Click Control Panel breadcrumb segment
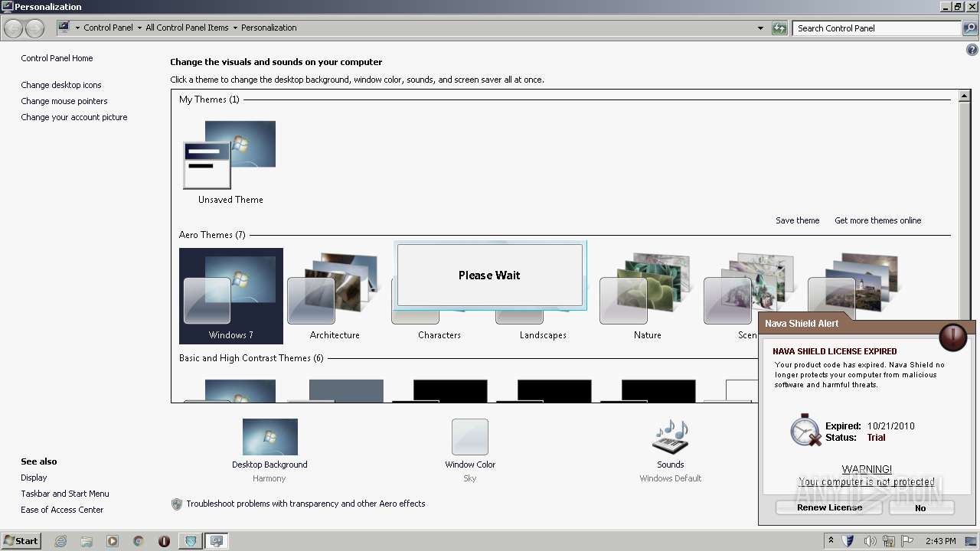The image size is (980, 551). [x=108, y=28]
